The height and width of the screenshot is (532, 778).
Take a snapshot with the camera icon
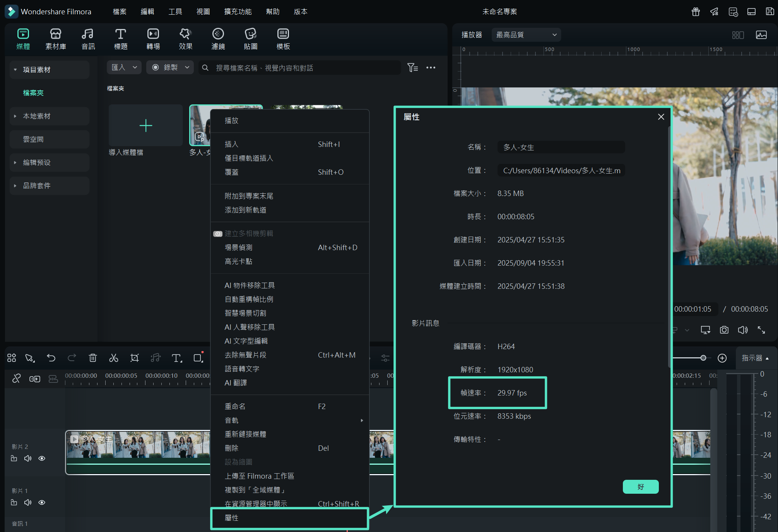tap(724, 330)
